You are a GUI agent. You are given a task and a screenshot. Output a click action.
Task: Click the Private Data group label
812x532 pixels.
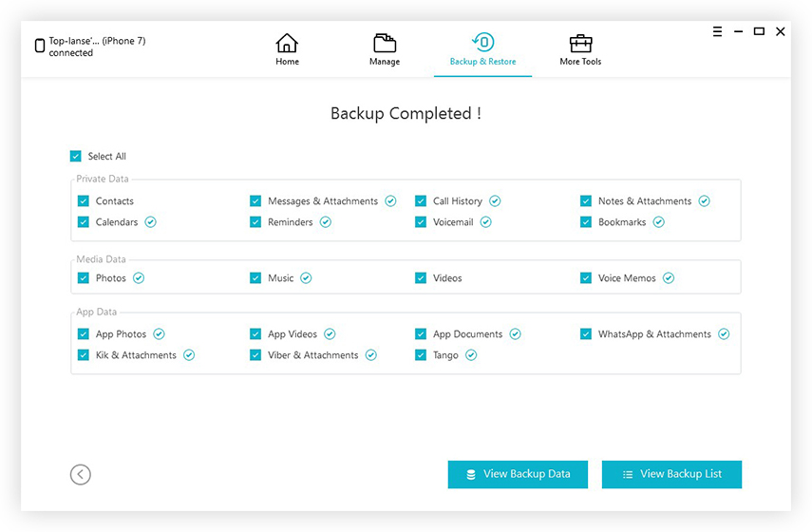103,179
